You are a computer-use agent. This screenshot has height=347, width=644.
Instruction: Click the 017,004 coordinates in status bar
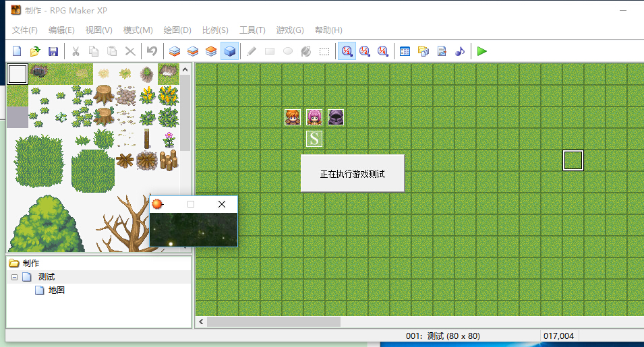558,336
